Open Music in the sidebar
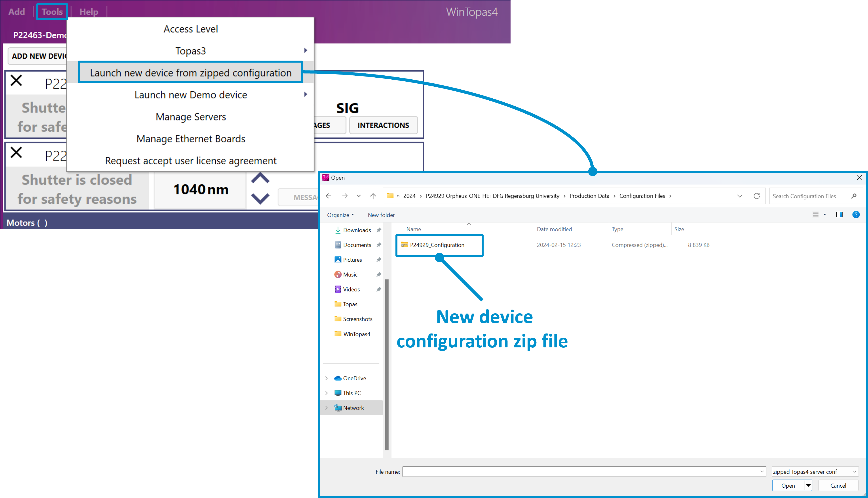Image resolution: width=868 pixels, height=498 pixels. point(350,274)
